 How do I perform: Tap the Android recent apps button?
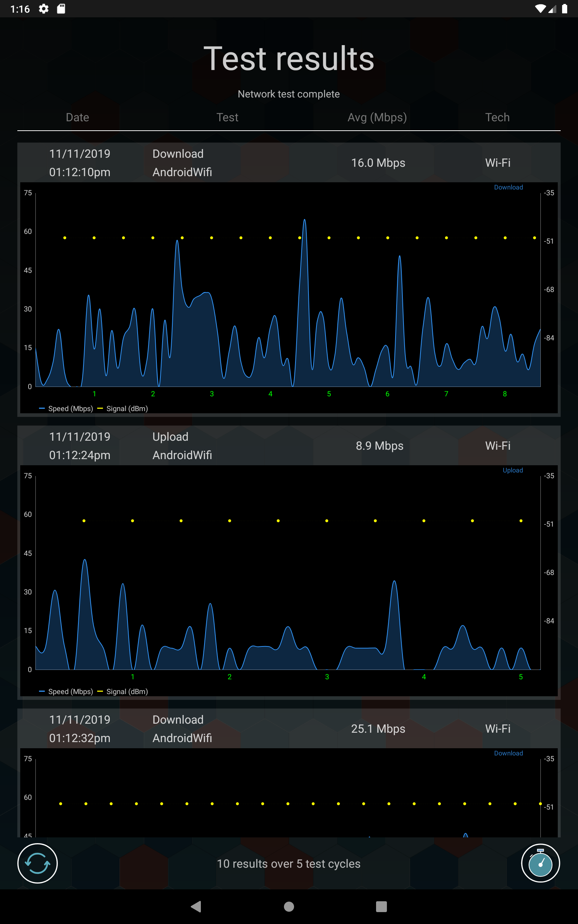tap(381, 906)
